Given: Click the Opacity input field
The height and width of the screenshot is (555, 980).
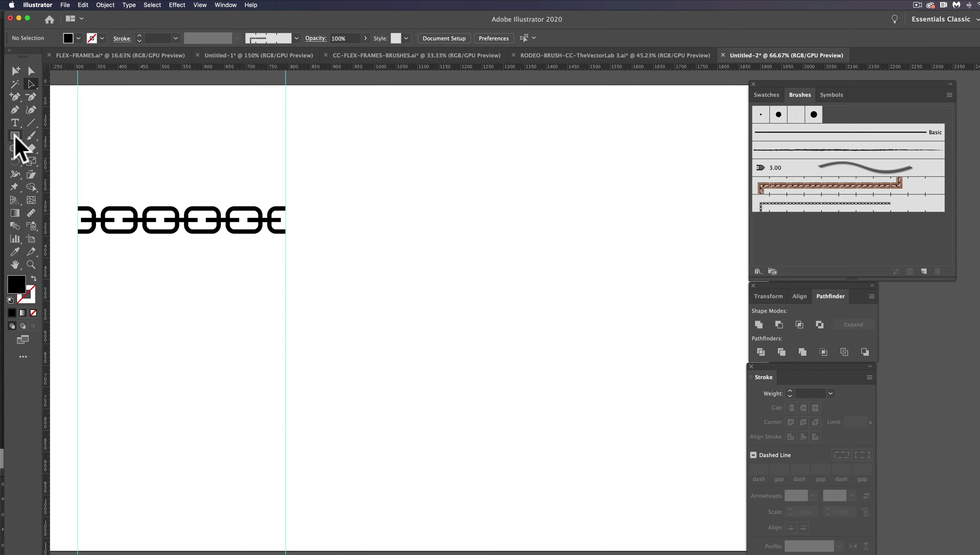Looking at the screenshot, I should pyautogui.click(x=345, y=38).
